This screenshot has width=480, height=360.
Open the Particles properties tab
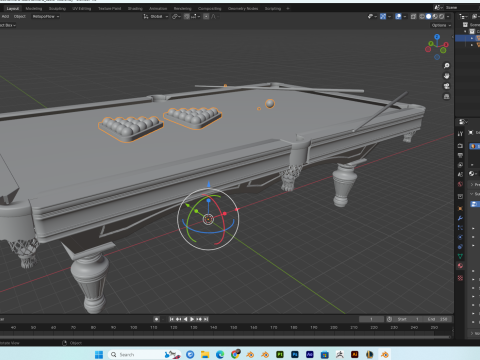point(460,228)
